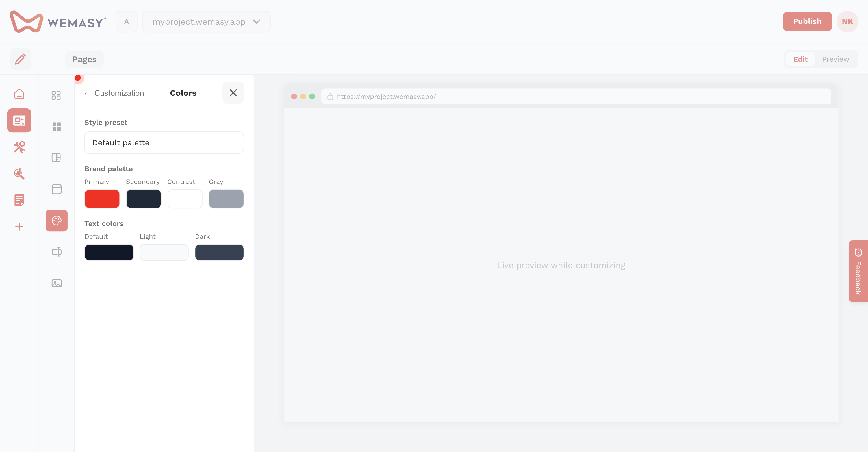The height and width of the screenshot is (452, 868).
Task: Open the analytics magnifier sidebar icon
Action: coord(19,173)
